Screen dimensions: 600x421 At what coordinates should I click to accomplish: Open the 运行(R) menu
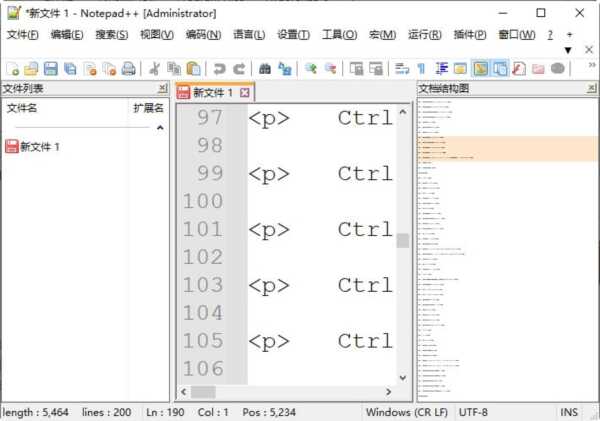pos(424,35)
